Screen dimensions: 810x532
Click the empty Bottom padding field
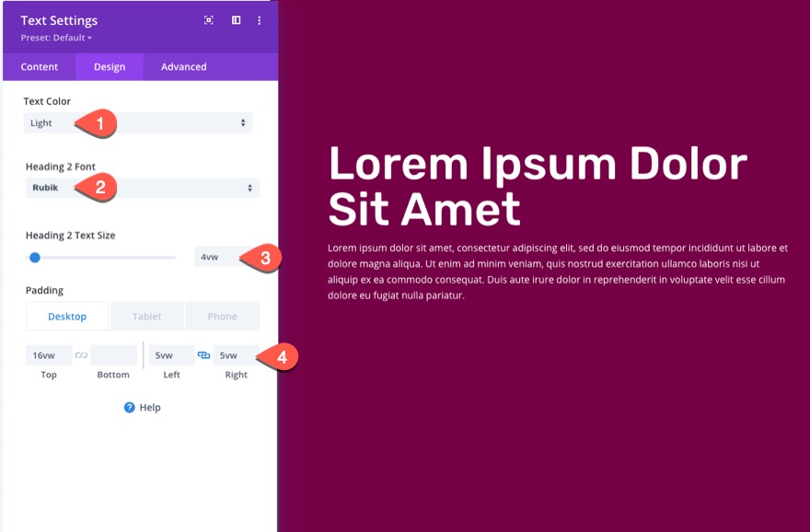113,355
